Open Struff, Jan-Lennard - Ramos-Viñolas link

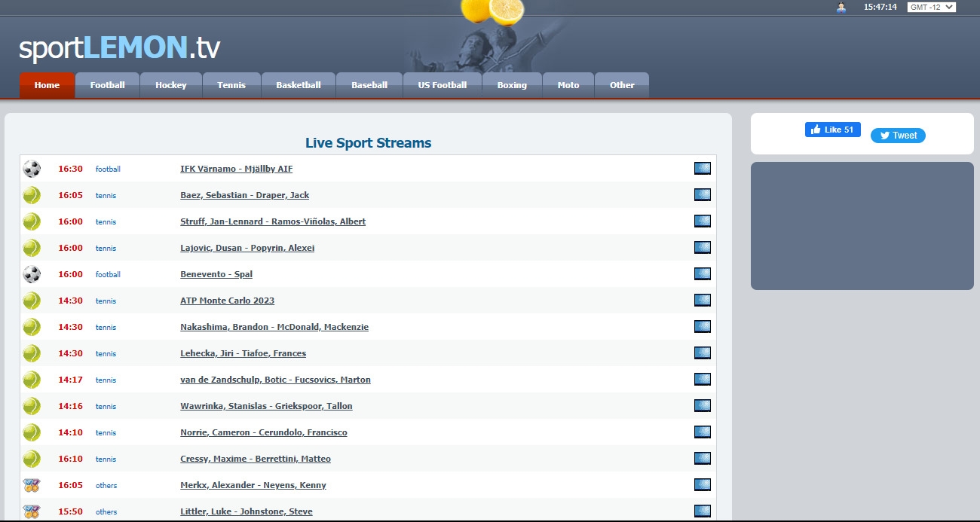pyautogui.click(x=273, y=221)
